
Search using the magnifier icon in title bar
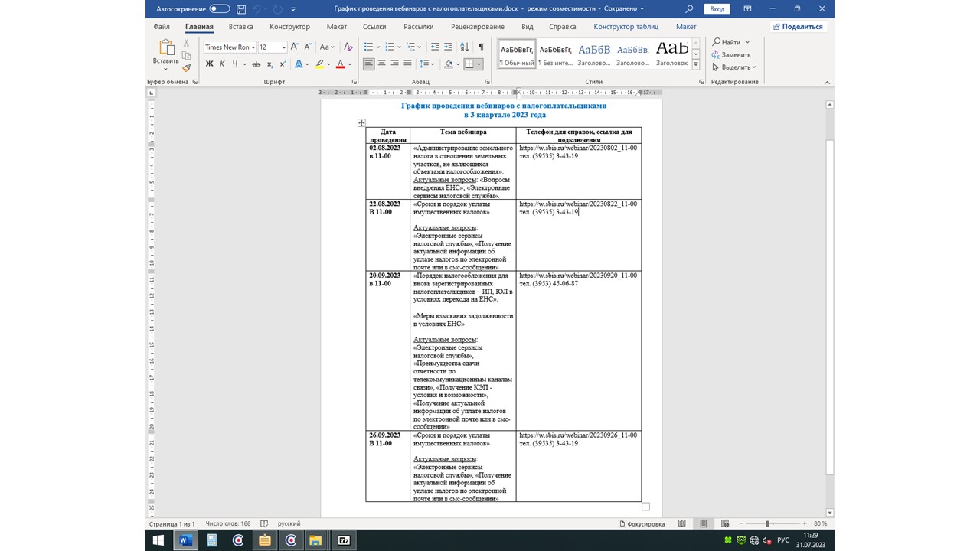click(690, 9)
